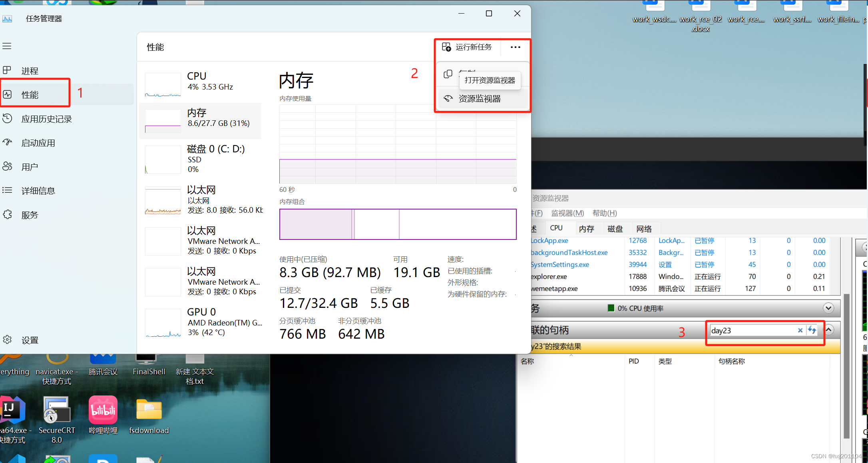
Task: Click the hamburger navigation menu icon
Action: tap(7, 46)
